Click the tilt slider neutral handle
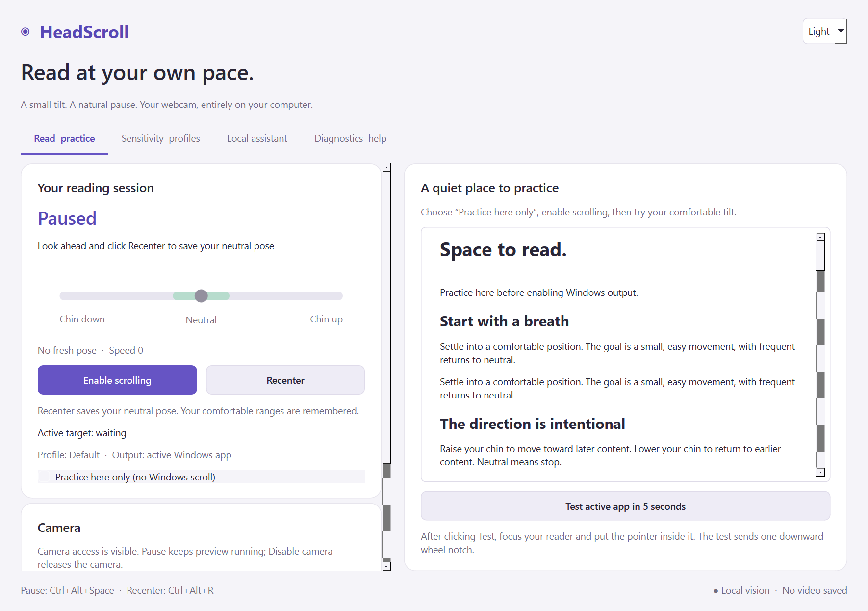The width and height of the screenshot is (868, 611). pos(201,296)
